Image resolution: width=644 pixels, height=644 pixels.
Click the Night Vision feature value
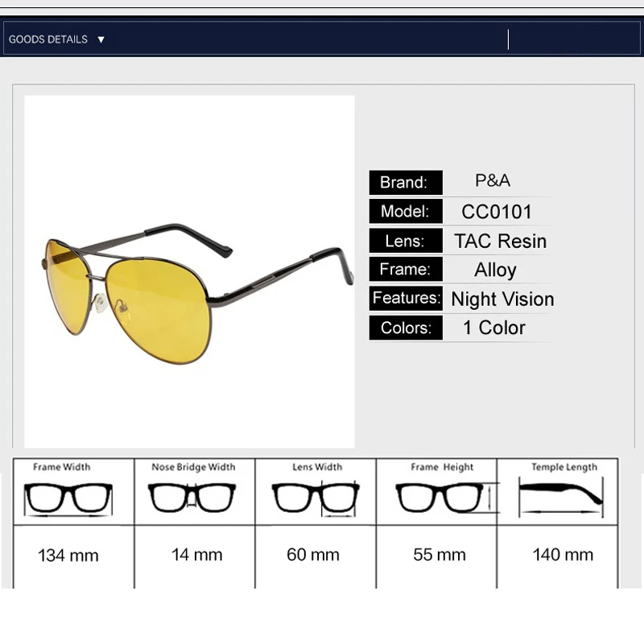point(502,299)
